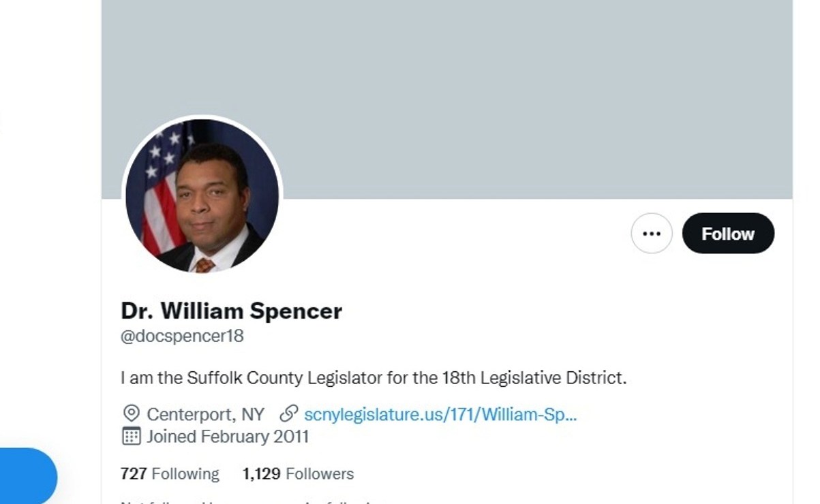Follow Dr. William Spencer

coord(728,234)
